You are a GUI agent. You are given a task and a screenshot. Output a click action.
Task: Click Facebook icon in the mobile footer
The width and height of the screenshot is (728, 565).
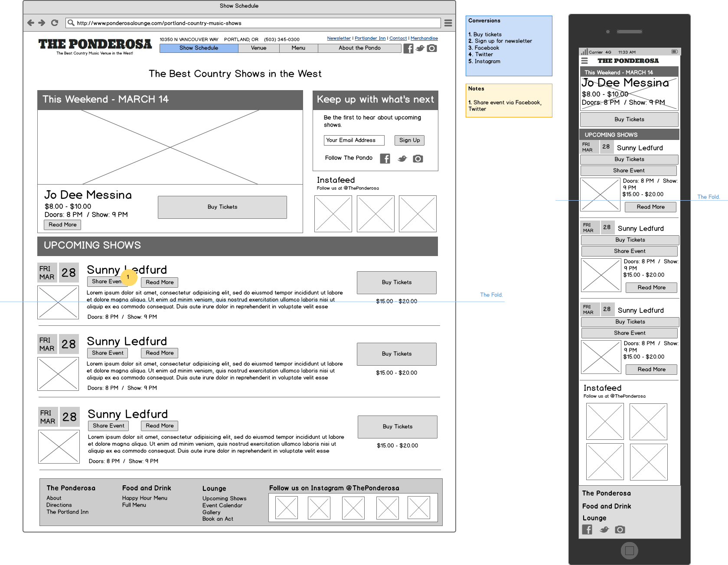[x=587, y=529]
